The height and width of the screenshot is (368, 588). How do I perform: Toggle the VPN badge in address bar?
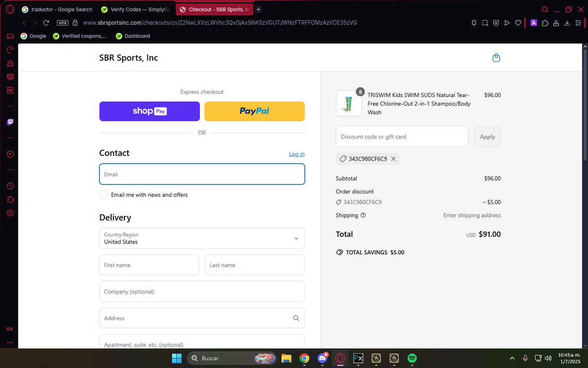(63, 23)
